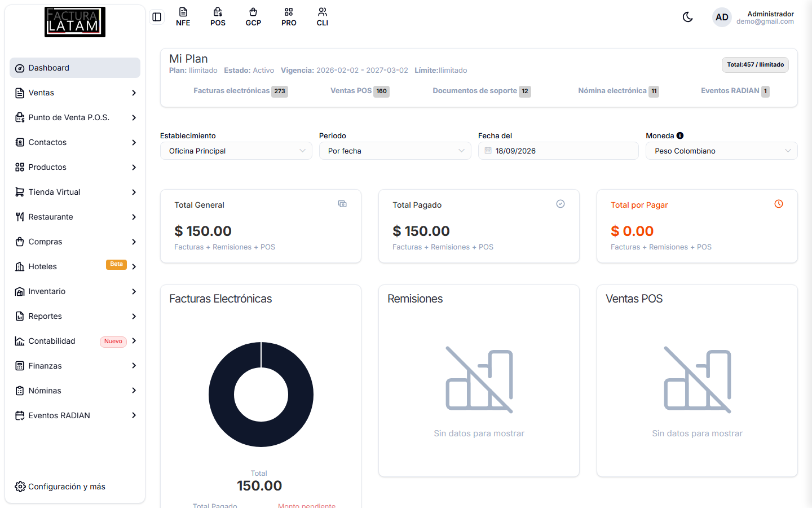Click the Beta badge on Hoteles
This screenshot has width=812, height=508.
117,264
